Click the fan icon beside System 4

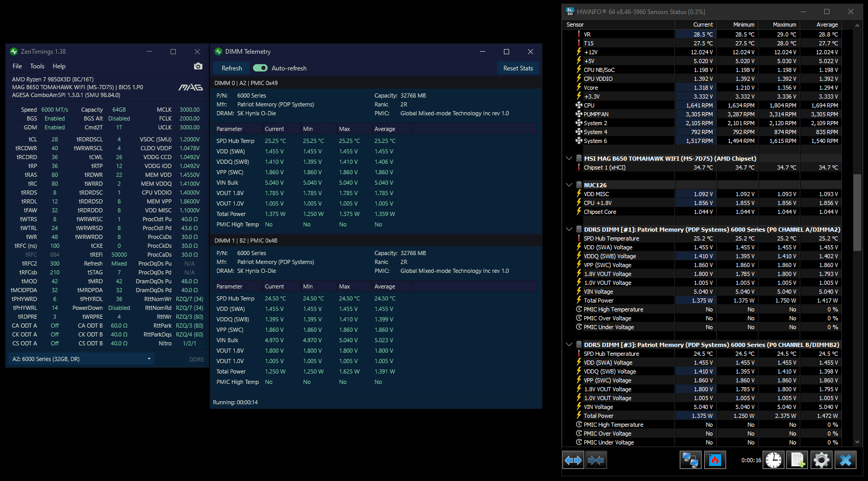[579, 132]
